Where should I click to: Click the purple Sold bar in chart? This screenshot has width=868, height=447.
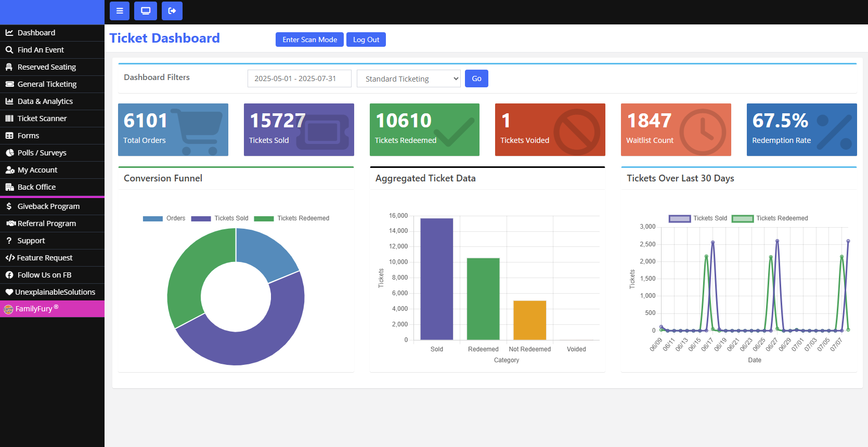437,279
